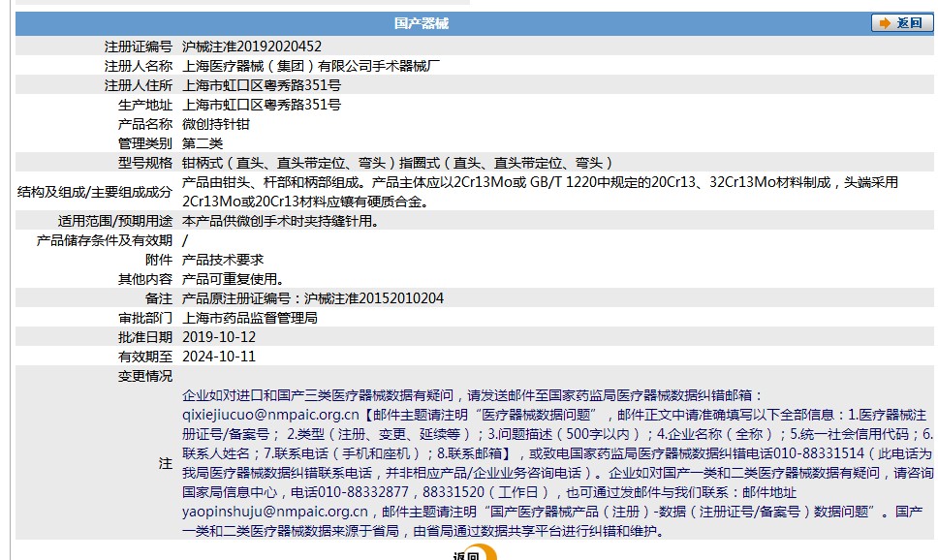
Task: Select the 国产器械 table header title
Action: click(x=422, y=23)
